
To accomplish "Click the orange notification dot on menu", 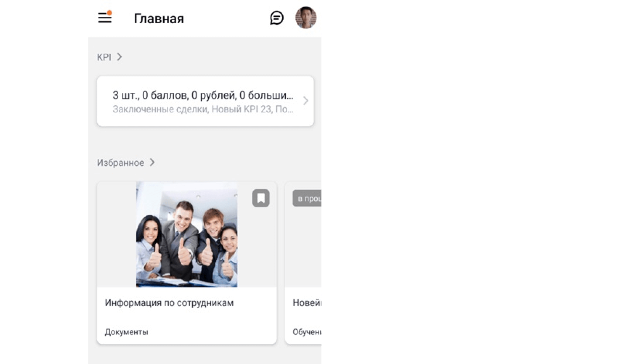I will point(110,13).
